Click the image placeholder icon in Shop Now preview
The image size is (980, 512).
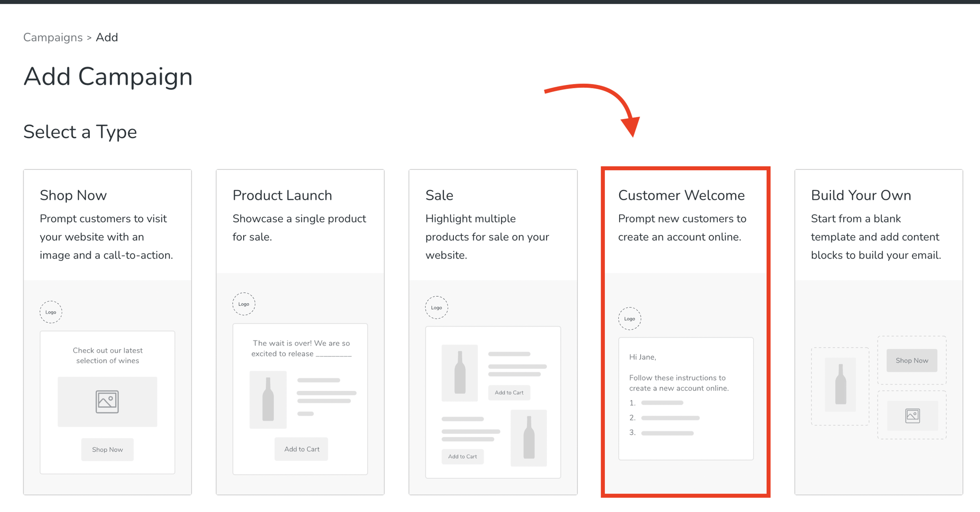pyautogui.click(x=107, y=401)
